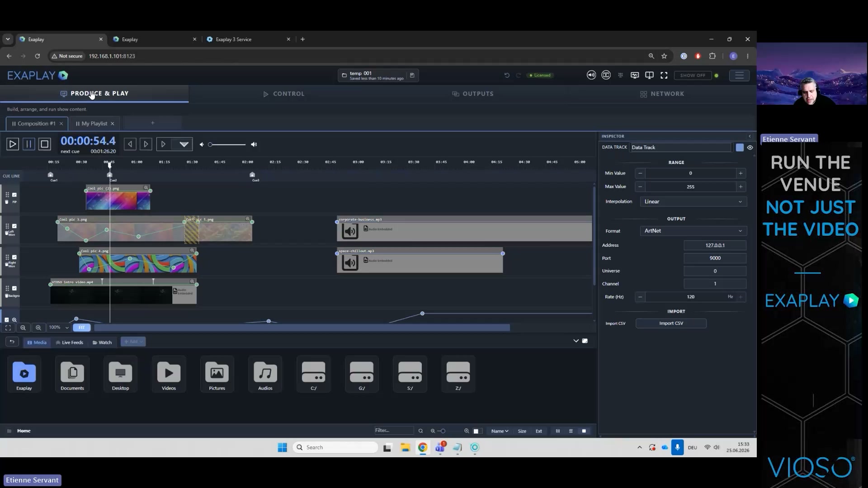Image resolution: width=868 pixels, height=488 pixels.
Task: Select the Cue1 marker on cue line
Action: pos(51,175)
